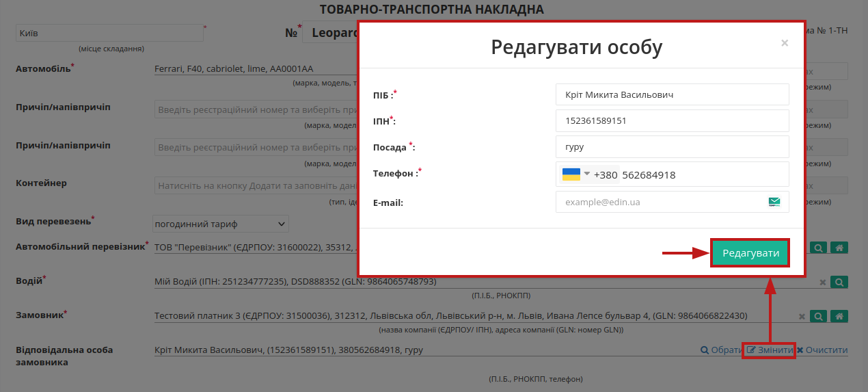Edit the Посада field containing гуру
868x392 pixels.
(x=672, y=147)
